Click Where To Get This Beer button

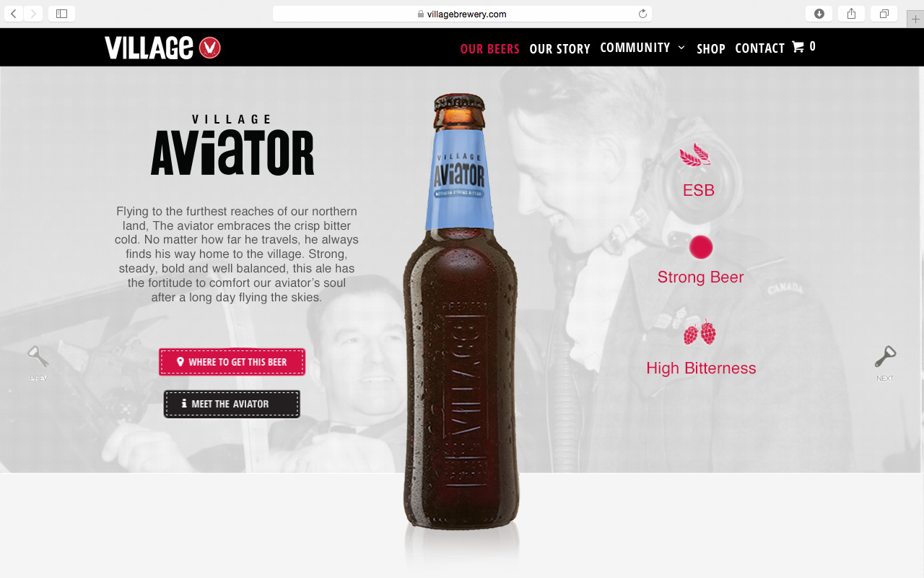(x=232, y=362)
